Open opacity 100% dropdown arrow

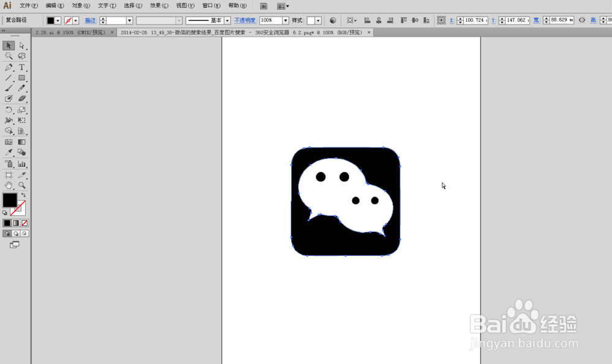[x=286, y=20]
